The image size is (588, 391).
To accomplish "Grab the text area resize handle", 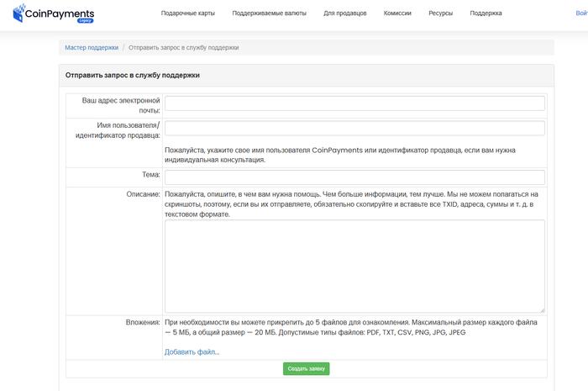I will pos(543,310).
